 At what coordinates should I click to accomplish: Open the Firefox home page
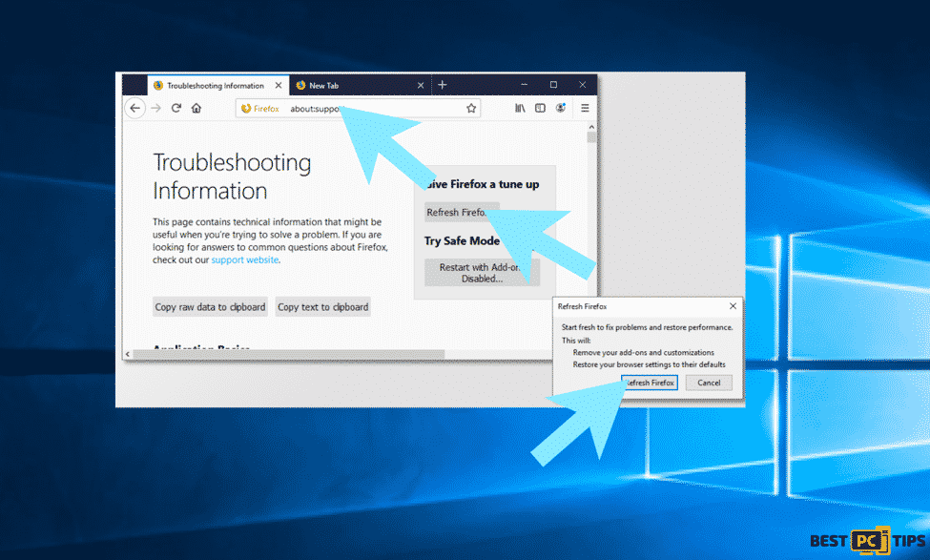196,108
